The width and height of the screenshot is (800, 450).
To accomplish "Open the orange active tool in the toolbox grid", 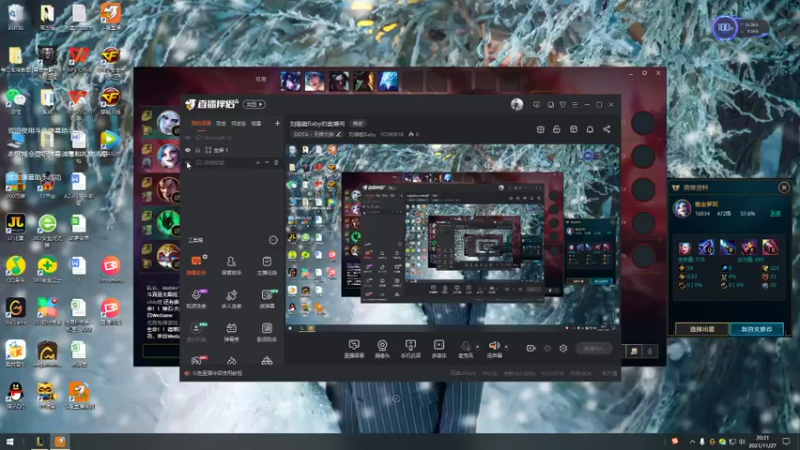I will click(196, 265).
